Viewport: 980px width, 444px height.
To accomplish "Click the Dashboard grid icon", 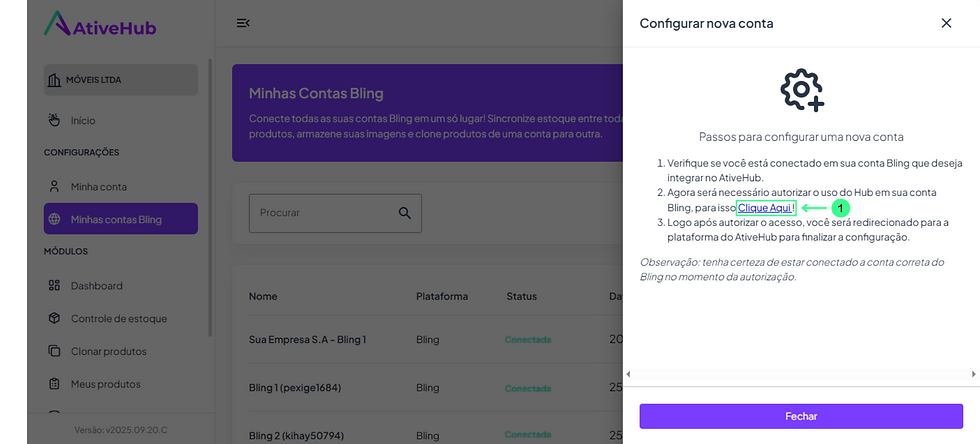I will (x=55, y=286).
